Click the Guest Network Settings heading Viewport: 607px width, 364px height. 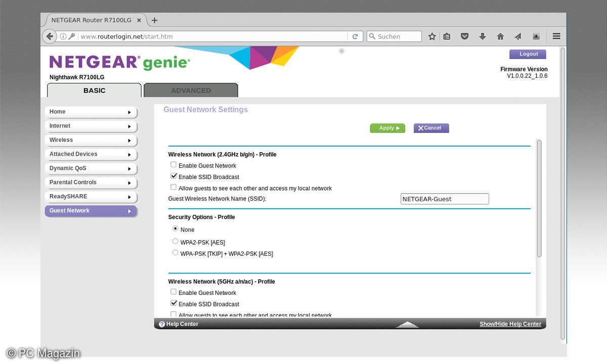(x=205, y=110)
